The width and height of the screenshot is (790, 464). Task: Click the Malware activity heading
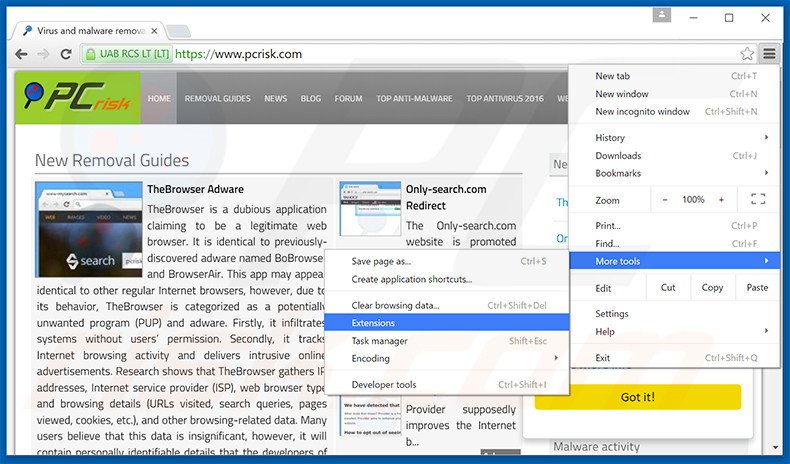tap(597, 446)
